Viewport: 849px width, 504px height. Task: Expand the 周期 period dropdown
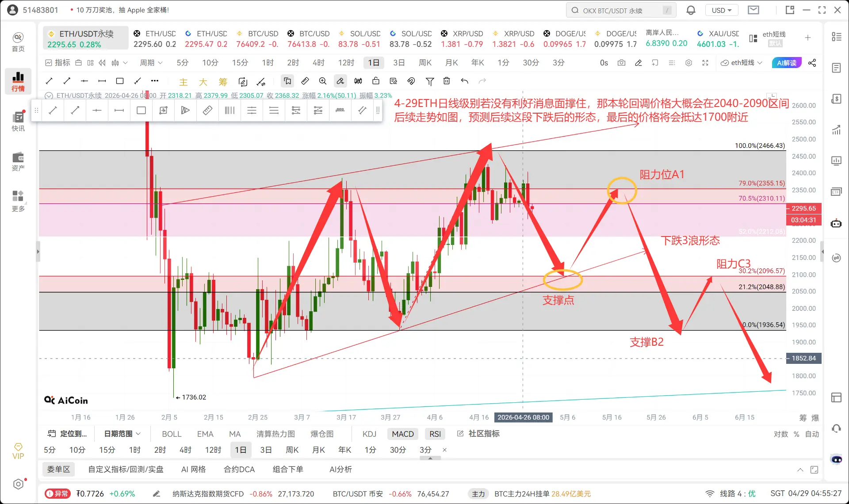[x=151, y=63]
